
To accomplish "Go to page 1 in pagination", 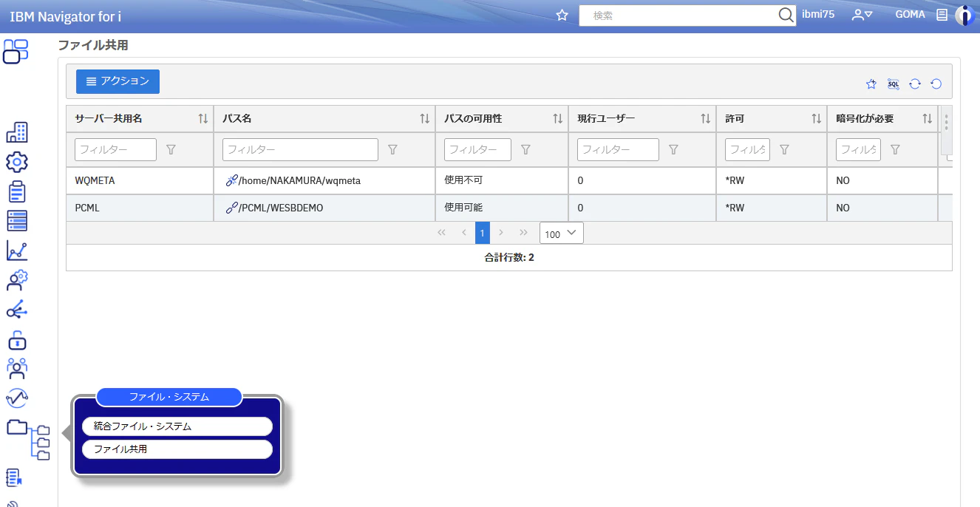I will point(483,233).
